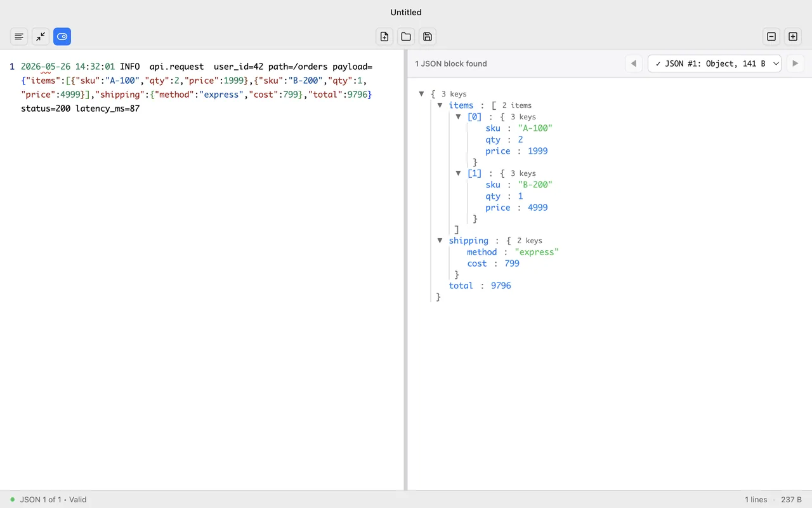
Task: Open the JSON #1: Object, 141 B dropdown
Action: [x=714, y=63]
